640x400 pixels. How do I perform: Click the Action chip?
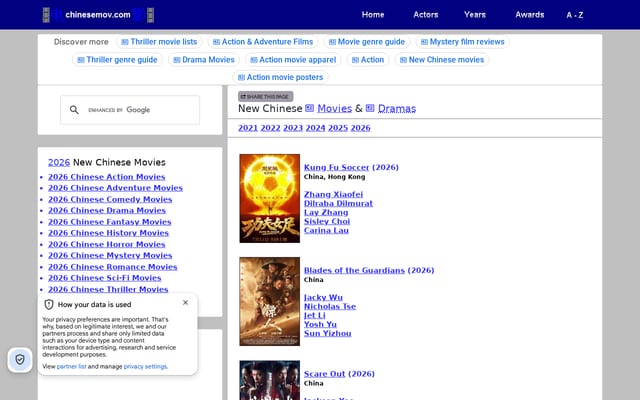(x=368, y=60)
